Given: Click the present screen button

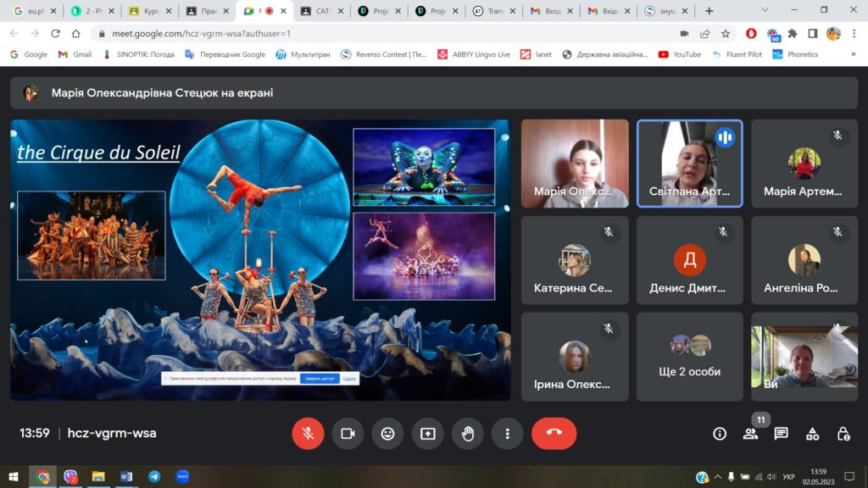Looking at the screenshot, I should click(427, 433).
